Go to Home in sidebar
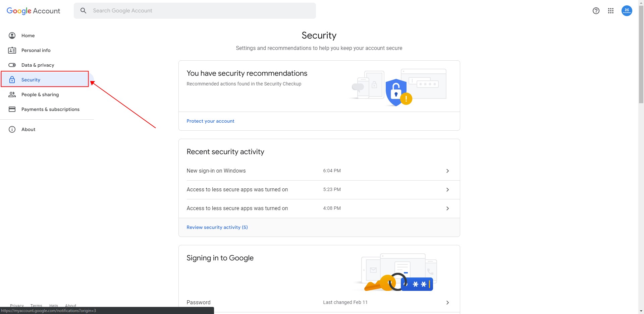This screenshot has height=314, width=644. tap(28, 36)
